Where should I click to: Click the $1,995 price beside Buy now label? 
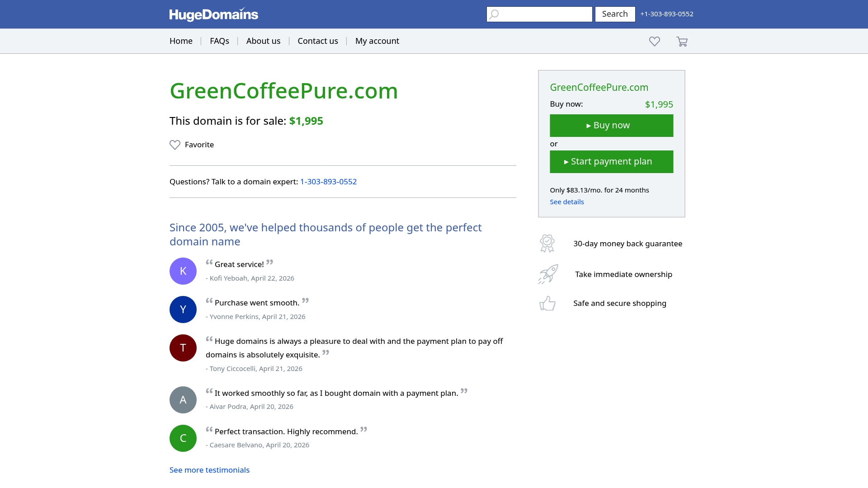pos(659,104)
